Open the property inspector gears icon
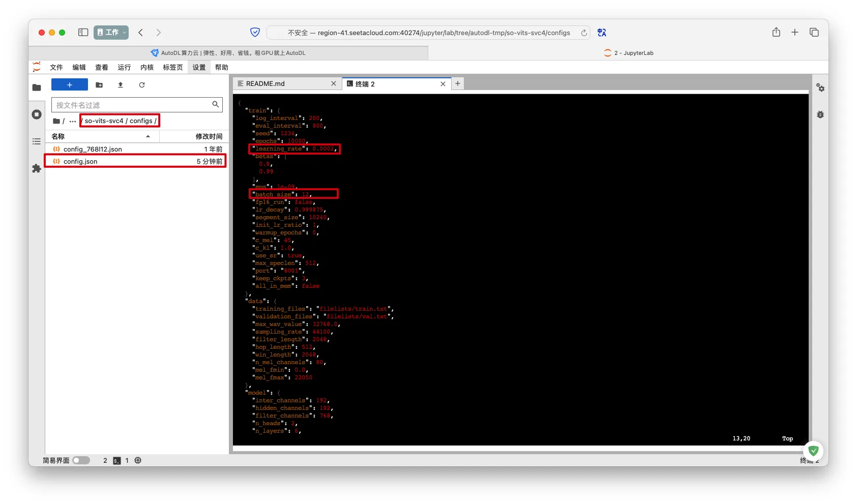The height and width of the screenshot is (504, 857). pos(820,87)
